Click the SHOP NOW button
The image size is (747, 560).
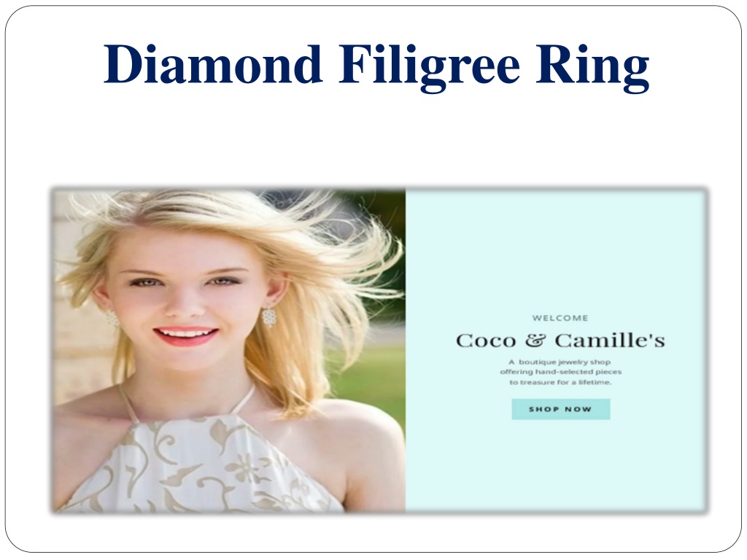561,409
